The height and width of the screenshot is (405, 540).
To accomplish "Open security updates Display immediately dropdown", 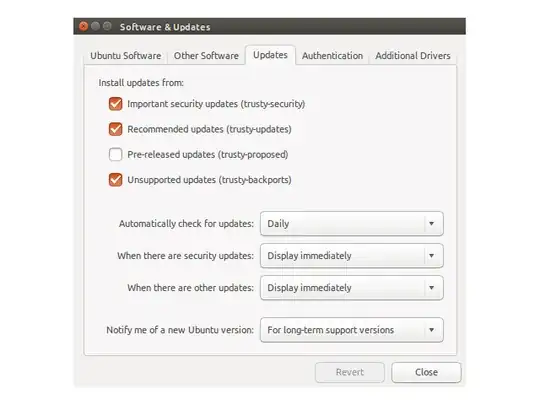I will (x=352, y=256).
